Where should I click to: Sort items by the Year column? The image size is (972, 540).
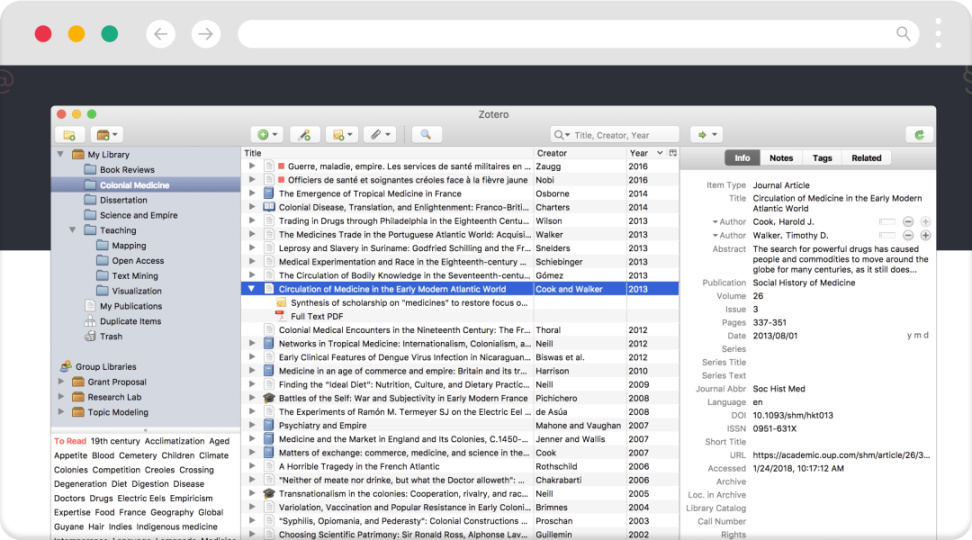click(646, 153)
